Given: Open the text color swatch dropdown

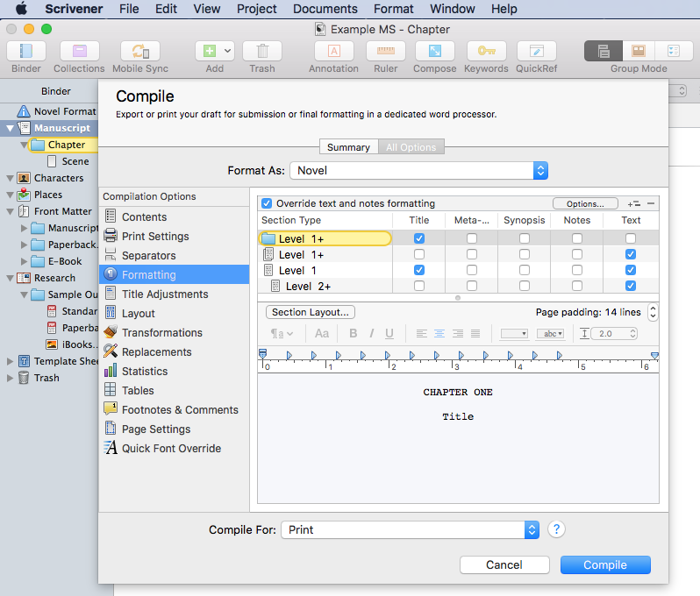Looking at the screenshot, I should coord(514,334).
